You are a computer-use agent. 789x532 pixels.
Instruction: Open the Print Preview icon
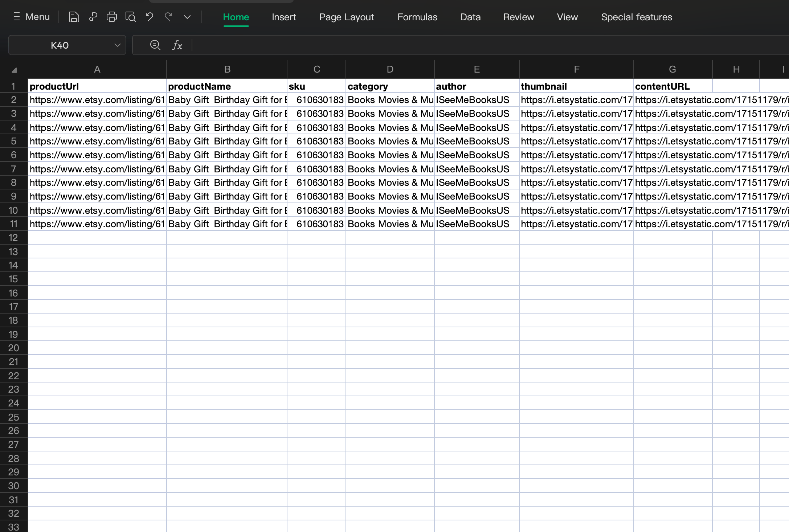(x=131, y=17)
